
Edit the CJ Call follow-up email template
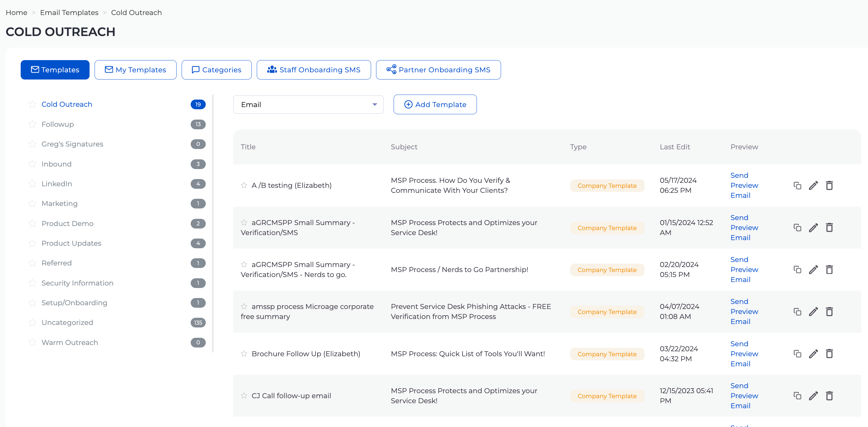pyautogui.click(x=814, y=396)
